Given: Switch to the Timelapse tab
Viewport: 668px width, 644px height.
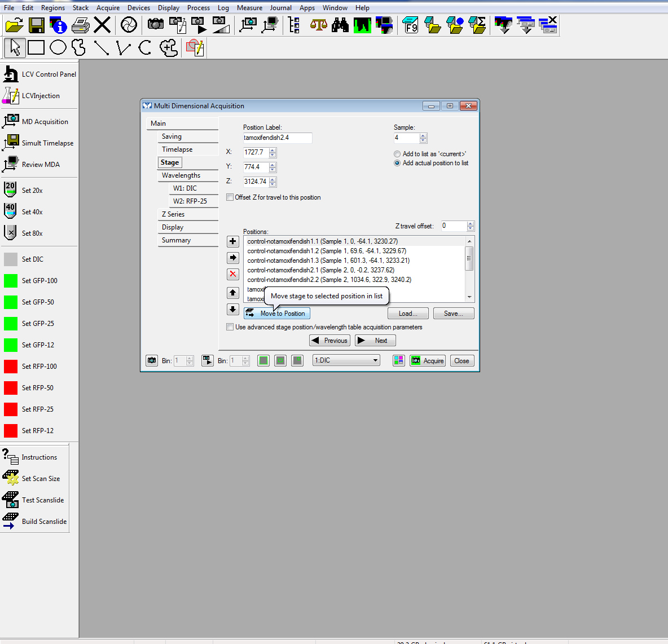Looking at the screenshot, I should (x=177, y=149).
